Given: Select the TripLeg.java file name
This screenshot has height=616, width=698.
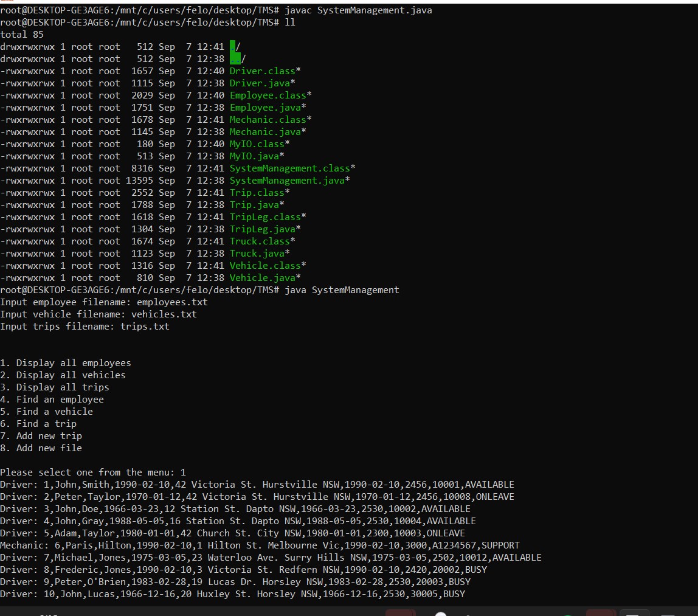Looking at the screenshot, I should click(x=263, y=229).
